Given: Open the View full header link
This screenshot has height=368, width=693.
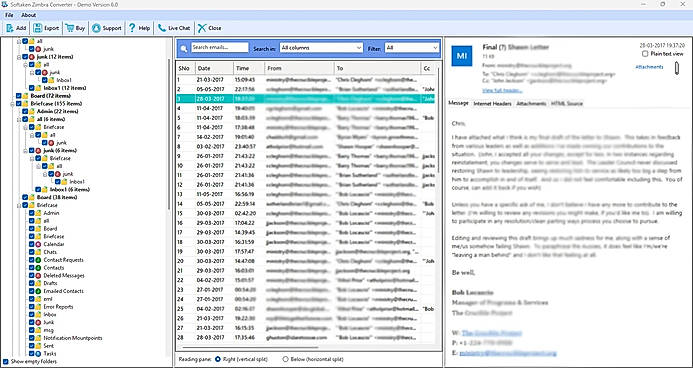Looking at the screenshot, I should (502, 90).
